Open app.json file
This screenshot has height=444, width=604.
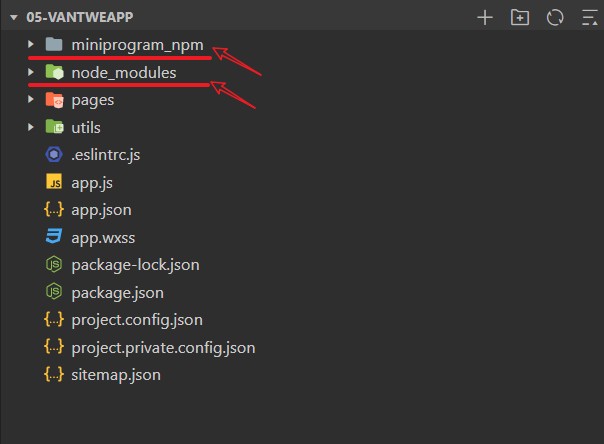pyautogui.click(x=101, y=210)
